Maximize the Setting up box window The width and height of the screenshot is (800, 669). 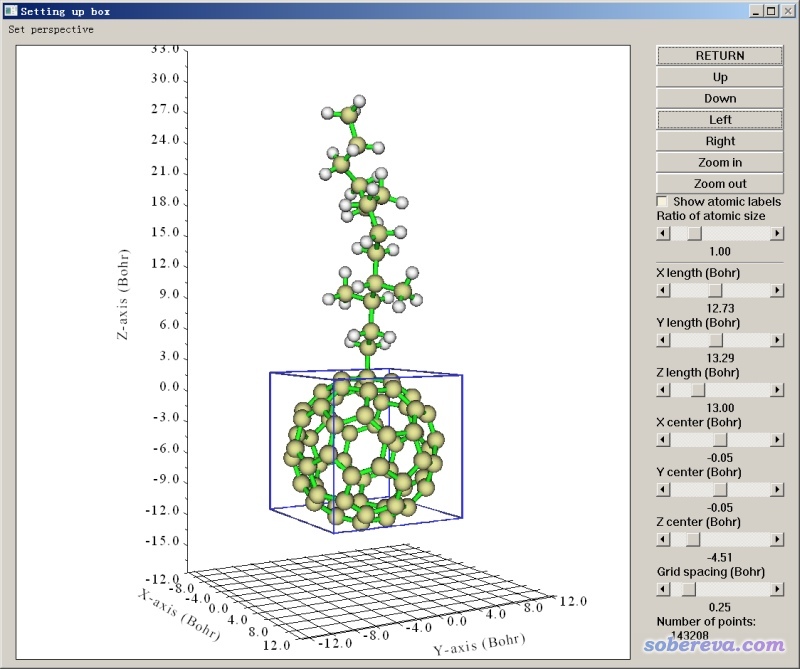[x=771, y=11]
